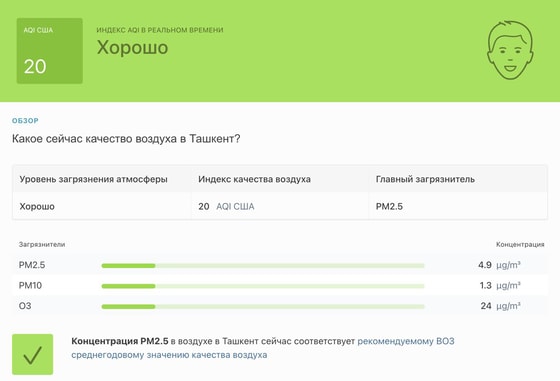The image size is (560, 381).
Task: Click the Хорошо status heading
Action: click(x=132, y=47)
